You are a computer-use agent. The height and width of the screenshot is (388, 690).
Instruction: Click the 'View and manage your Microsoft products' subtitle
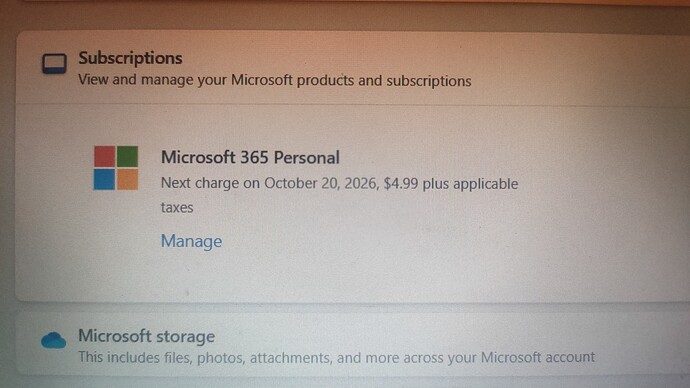point(275,81)
